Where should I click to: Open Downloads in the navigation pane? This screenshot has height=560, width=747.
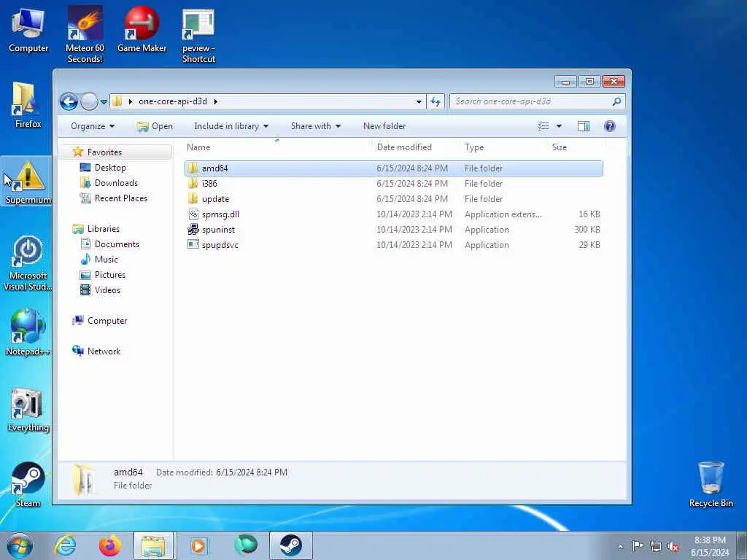(x=116, y=183)
